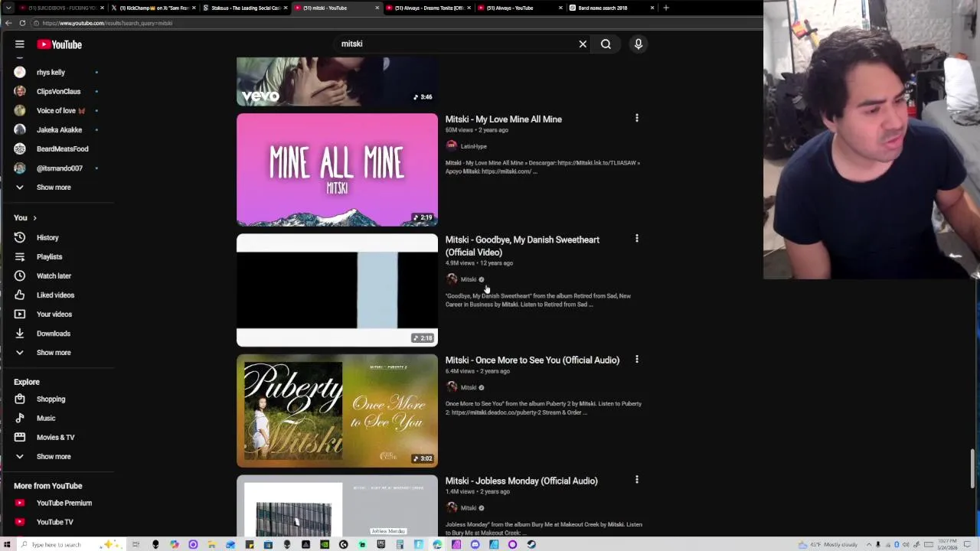Screen dimensions: 980x551
Task: Click Discord icon in taskbar
Action: [475, 544]
